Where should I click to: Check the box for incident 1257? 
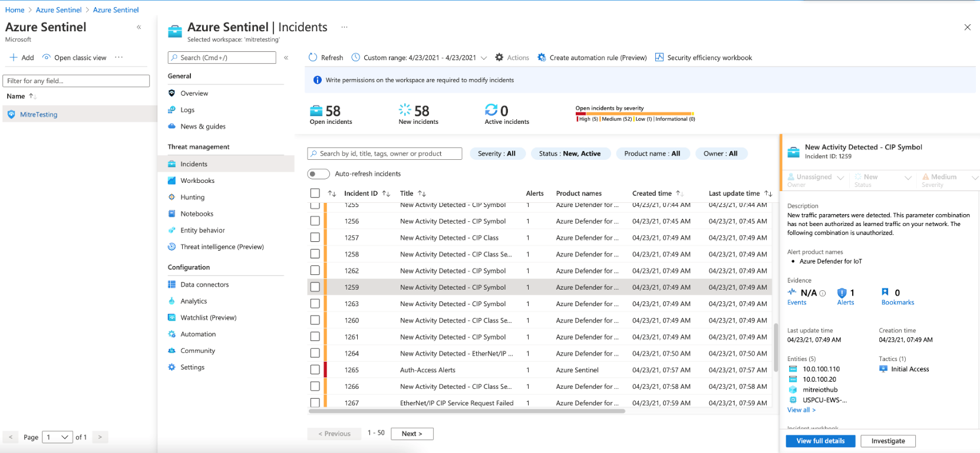[x=315, y=238]
